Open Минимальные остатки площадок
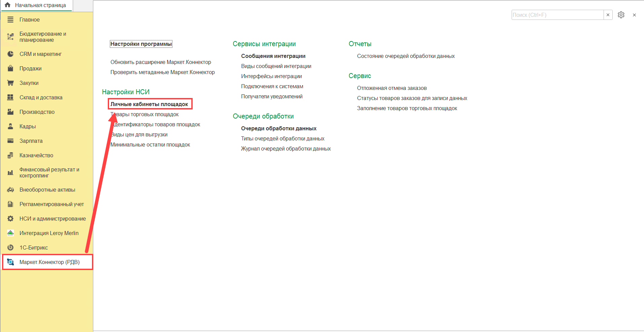 coord(150,144)
